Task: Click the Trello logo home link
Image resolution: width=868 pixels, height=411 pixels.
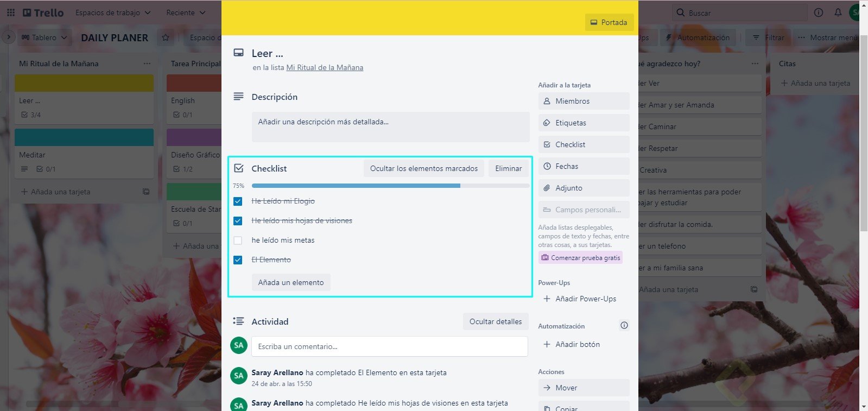Action: point(43,12)
